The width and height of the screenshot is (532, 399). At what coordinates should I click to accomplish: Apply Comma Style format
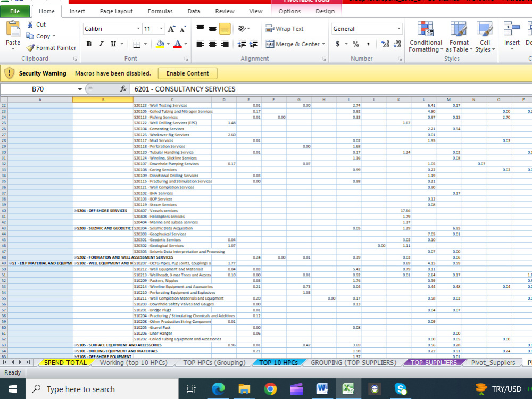point(368,44)
